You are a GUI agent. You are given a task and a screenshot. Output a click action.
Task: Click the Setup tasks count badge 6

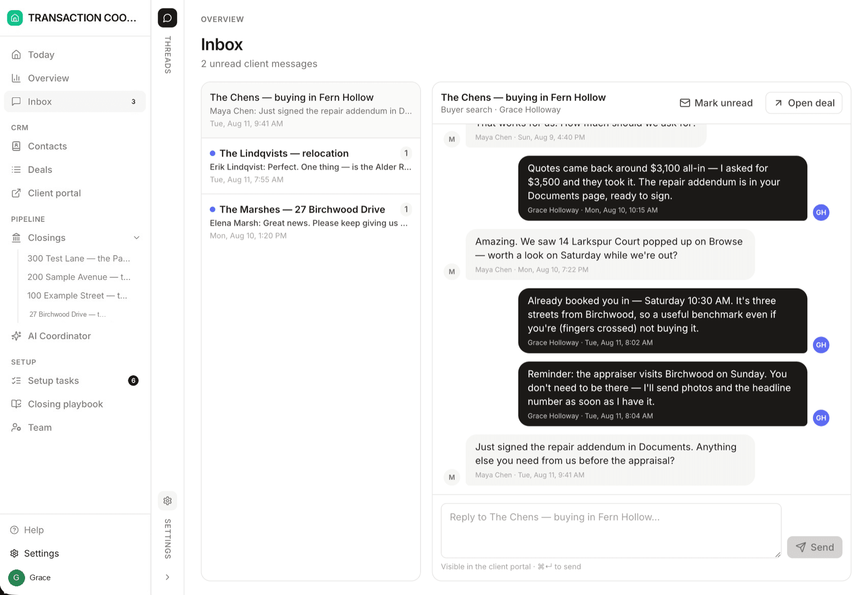point(133,381)
